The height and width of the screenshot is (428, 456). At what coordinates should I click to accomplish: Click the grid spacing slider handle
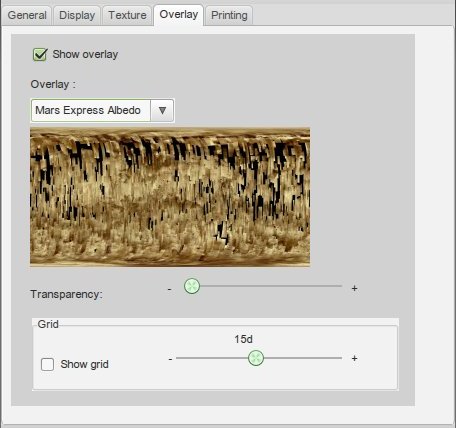tap(256, 358)
